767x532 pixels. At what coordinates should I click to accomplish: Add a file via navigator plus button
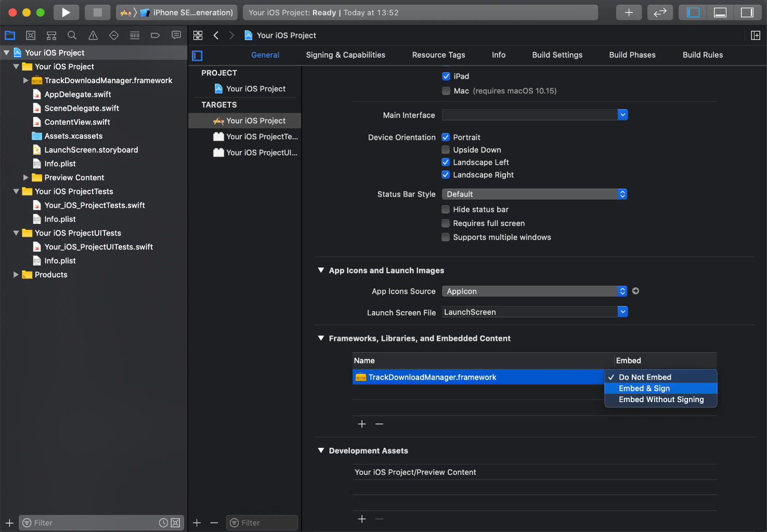click(9, 523)
